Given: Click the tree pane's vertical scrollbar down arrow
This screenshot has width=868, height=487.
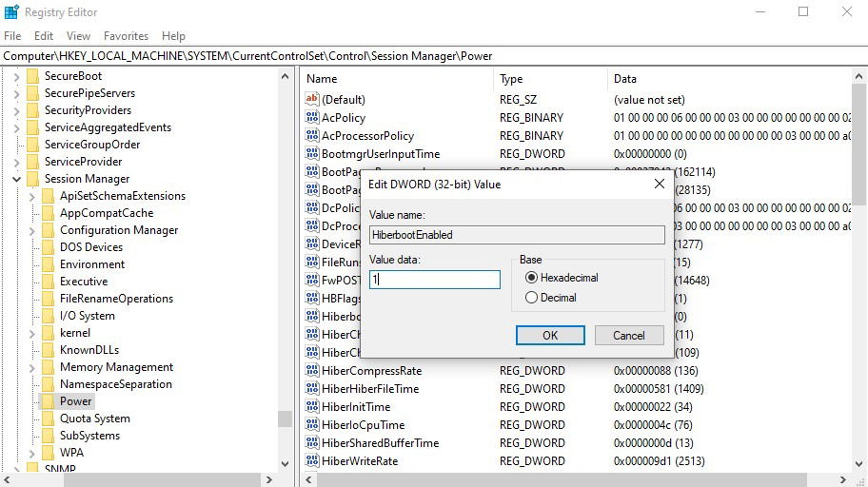Looking at the screenshot, I should tap(286, 464).
